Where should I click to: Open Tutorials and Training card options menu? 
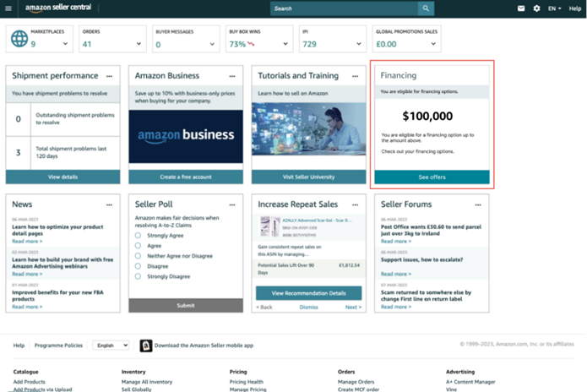click(355, 76)
